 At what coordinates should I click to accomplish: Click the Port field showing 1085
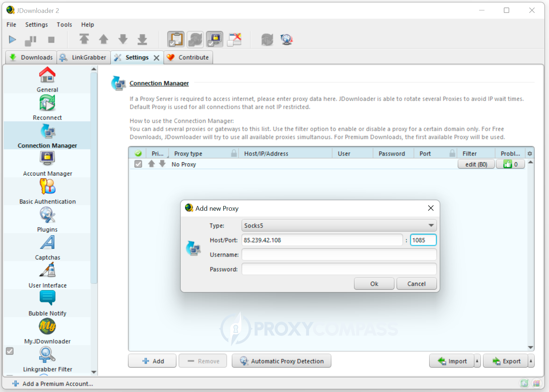pyautogui.click(x=423, y=240)
